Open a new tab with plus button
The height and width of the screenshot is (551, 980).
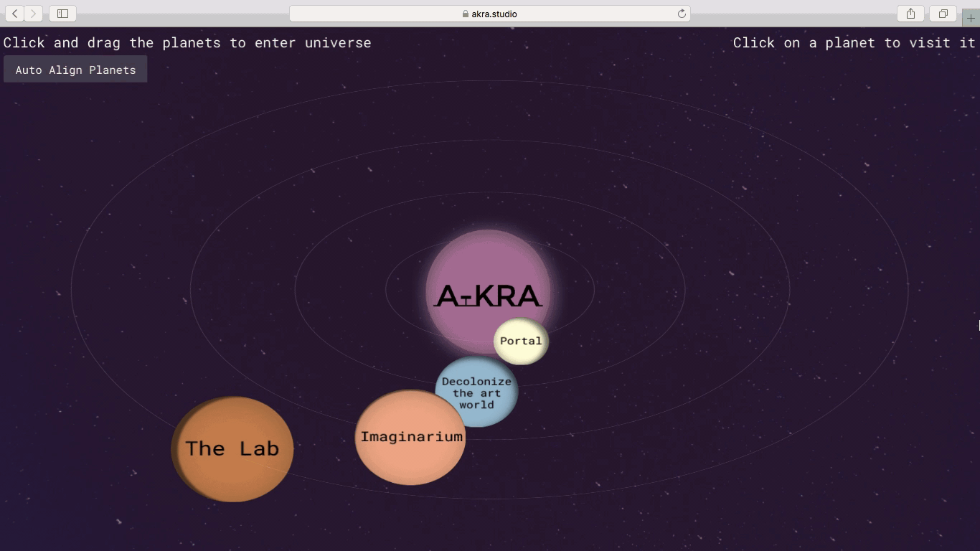point(971,18)
